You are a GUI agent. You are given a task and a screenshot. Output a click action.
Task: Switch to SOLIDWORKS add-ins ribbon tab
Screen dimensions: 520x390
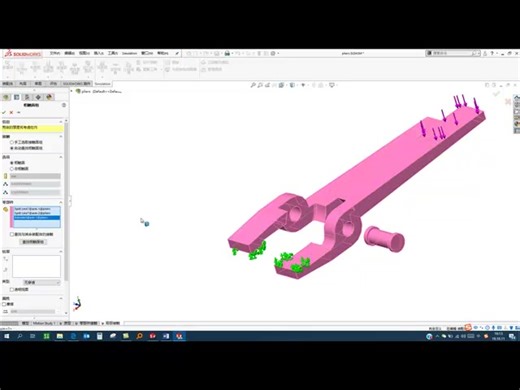click(x=77, y=84)
